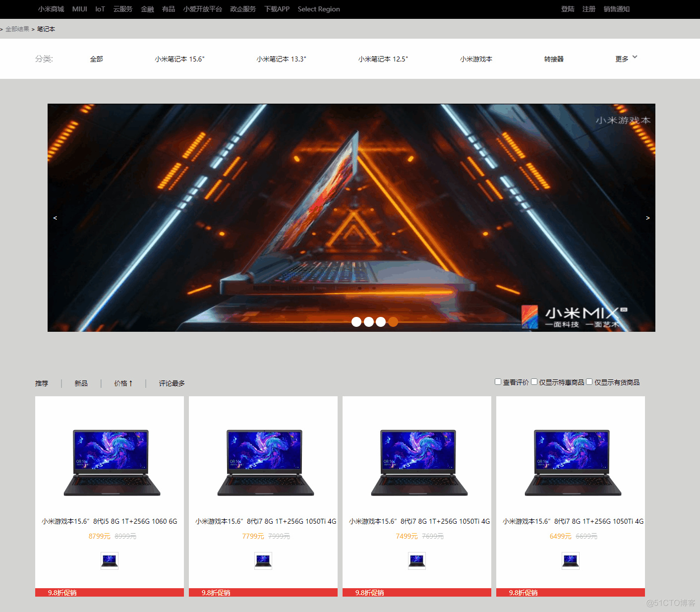Go to next carousel slide arrow

(647, 218)
